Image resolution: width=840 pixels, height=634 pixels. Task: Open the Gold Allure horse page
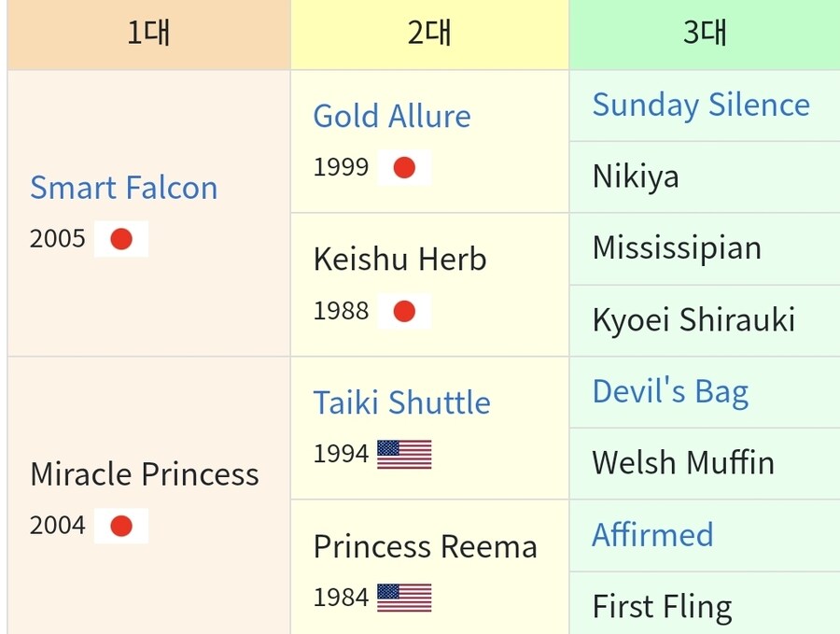pos(392,116)
